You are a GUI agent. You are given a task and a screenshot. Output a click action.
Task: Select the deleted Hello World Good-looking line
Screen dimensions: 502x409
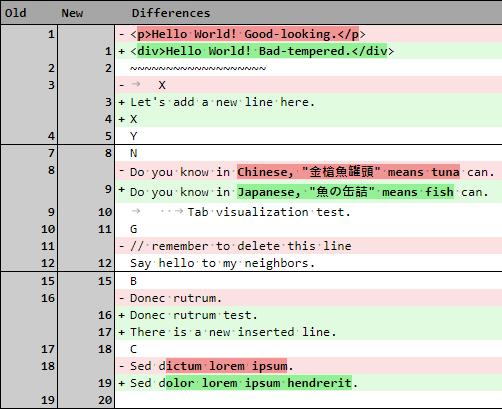click(309, 34)
